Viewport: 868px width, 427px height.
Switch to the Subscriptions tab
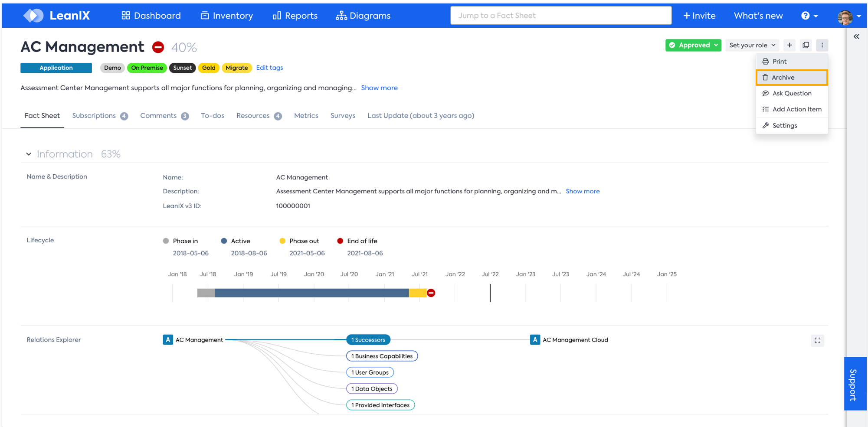pyautogui.click(x=100, y=116)
